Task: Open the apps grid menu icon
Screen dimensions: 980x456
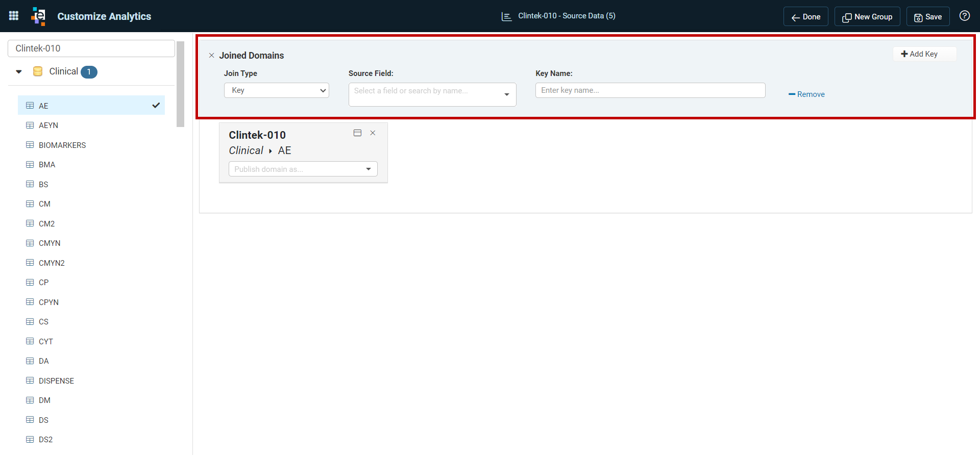Action: click(14, 16)
